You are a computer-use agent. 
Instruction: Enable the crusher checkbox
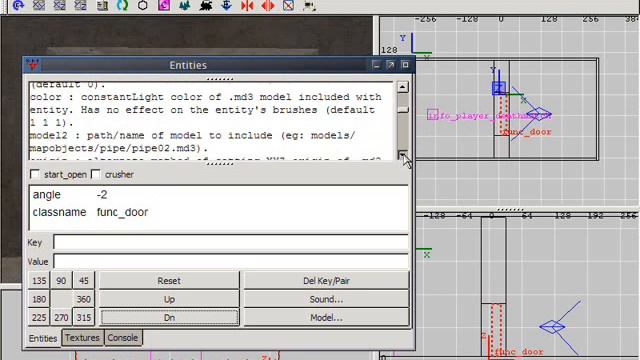click(95, 174)
